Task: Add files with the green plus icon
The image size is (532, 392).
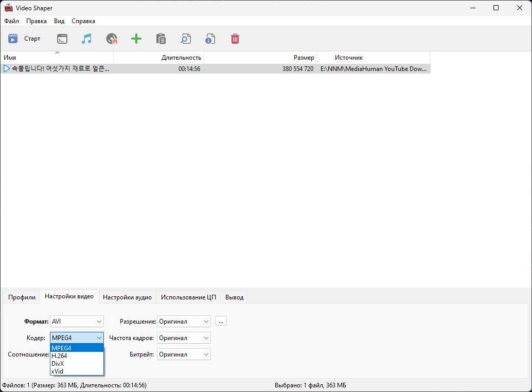Action: point(136,39)
